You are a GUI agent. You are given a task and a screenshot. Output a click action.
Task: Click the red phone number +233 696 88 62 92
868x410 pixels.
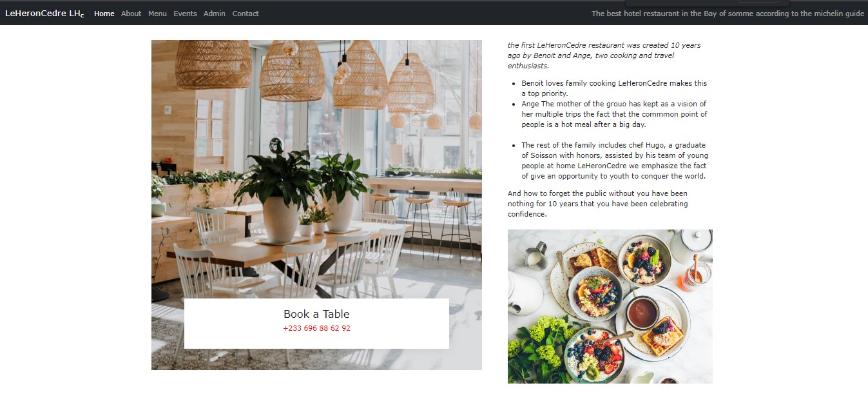coord(316,328)
